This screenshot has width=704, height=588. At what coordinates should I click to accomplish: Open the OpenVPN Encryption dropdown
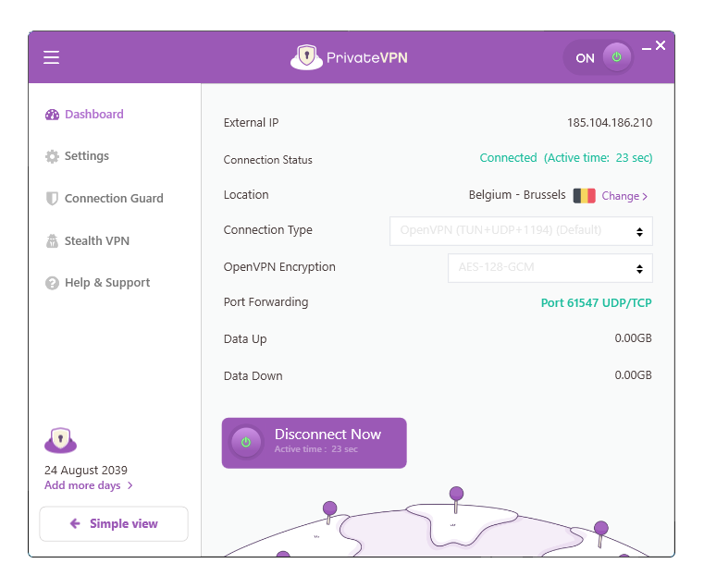click(x=550, y=268)
